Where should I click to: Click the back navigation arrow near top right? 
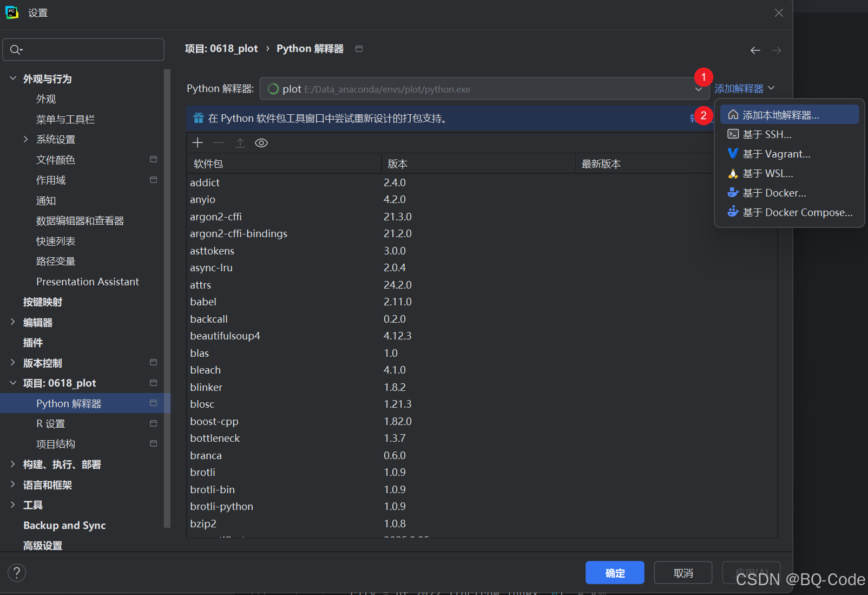pyautogui.click(x=755, y=50)
